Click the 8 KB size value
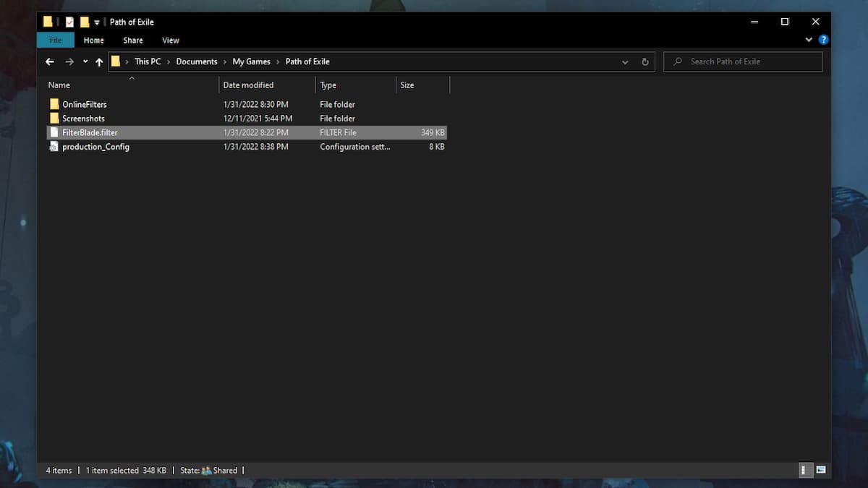Image resolution: width=868 pixels, height=488 pixels. click(437, 147)
